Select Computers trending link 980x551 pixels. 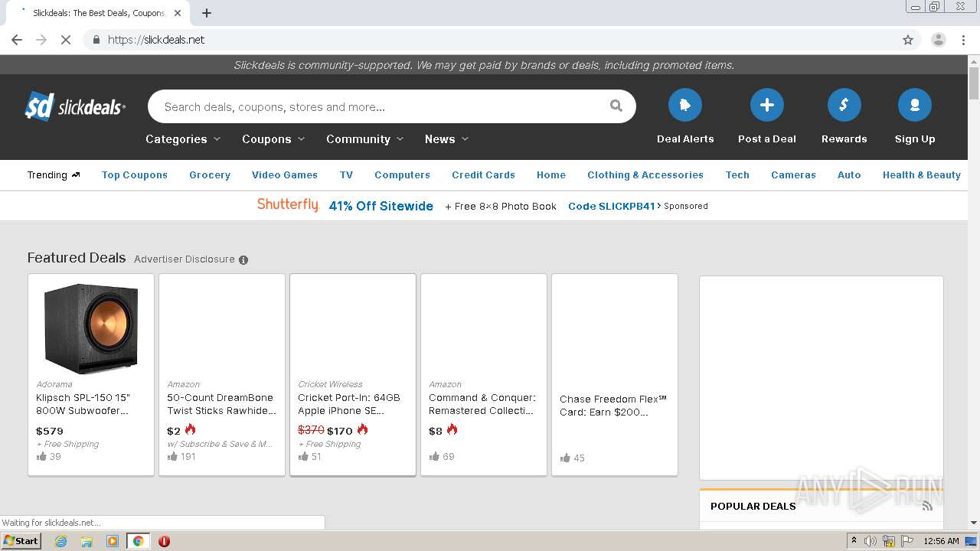pos(402,175)
